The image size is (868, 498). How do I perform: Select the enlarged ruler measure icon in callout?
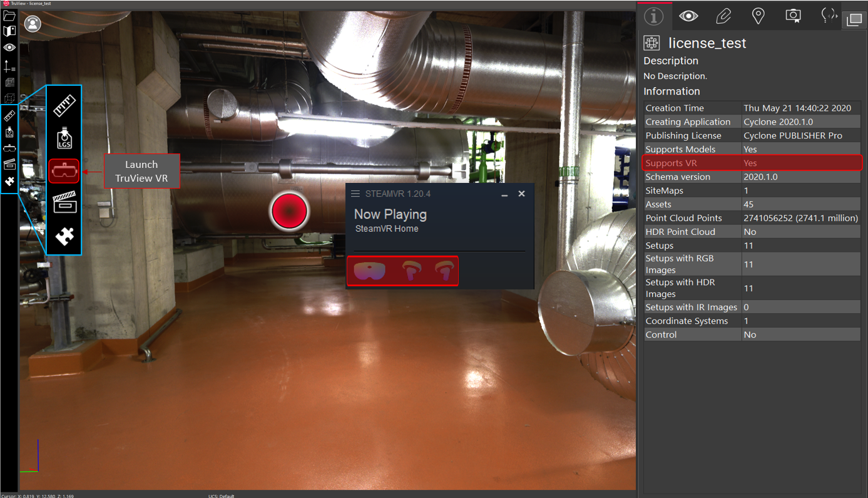64,106
